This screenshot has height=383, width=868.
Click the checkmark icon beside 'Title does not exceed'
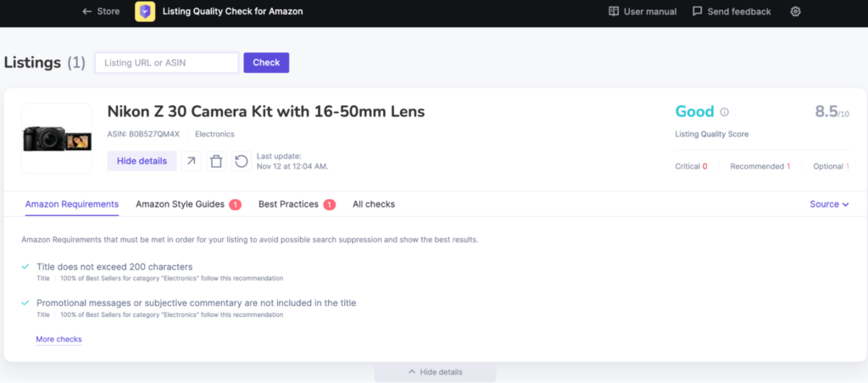coord(25,267)
